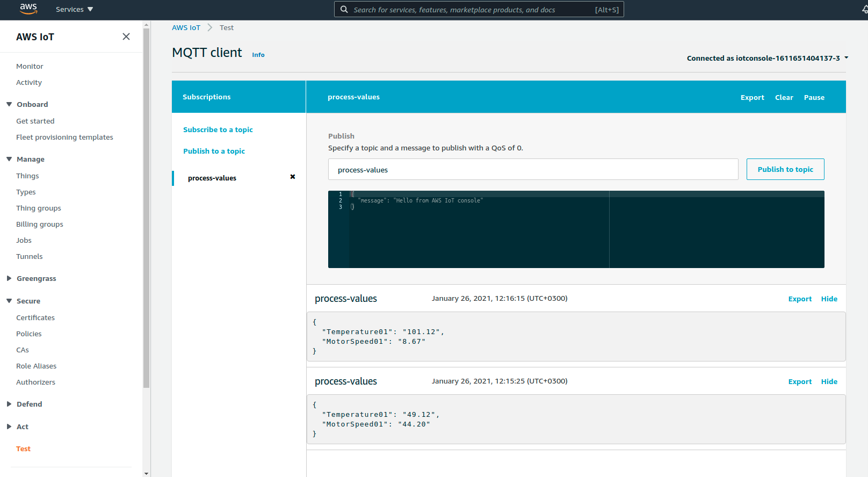
Task: Open Activity in sidebar
Action: 29,82
